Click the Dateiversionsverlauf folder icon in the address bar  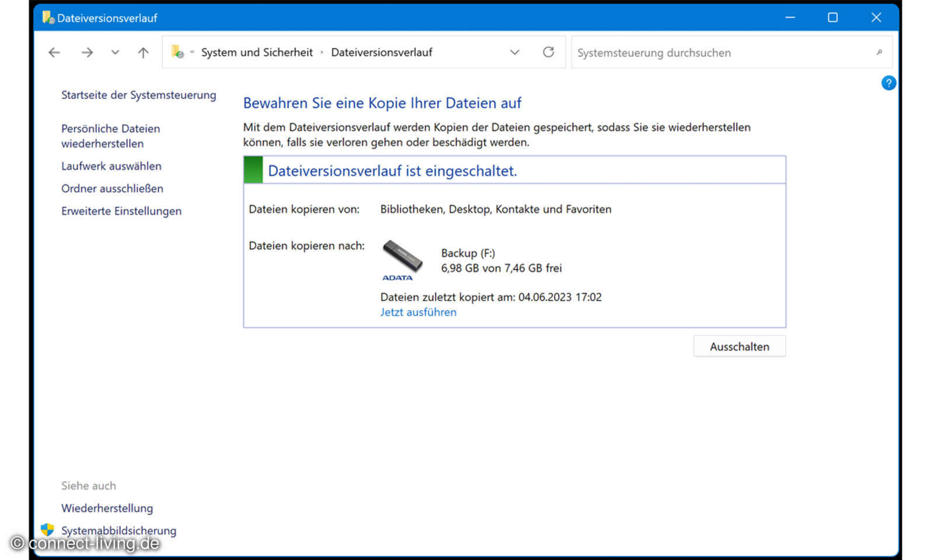[177, 52]
